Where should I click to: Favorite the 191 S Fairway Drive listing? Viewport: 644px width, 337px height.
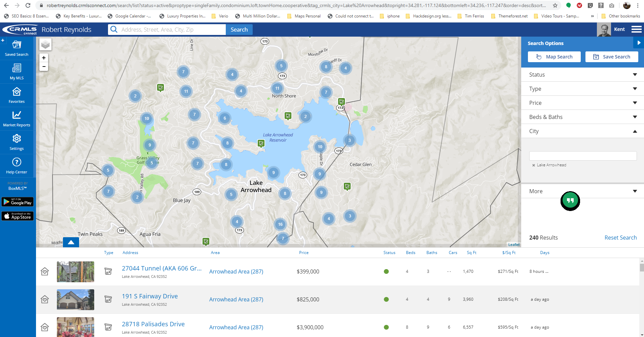(45, 299)
